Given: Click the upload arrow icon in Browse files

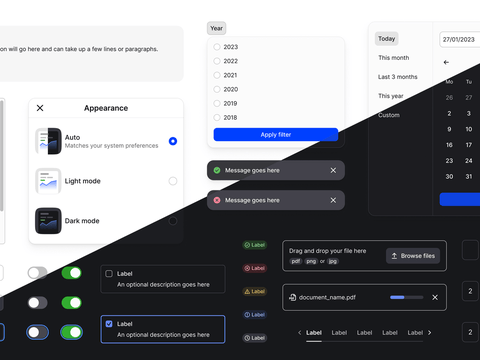Looking at the screenshot, I should click(x=394, y=256).
